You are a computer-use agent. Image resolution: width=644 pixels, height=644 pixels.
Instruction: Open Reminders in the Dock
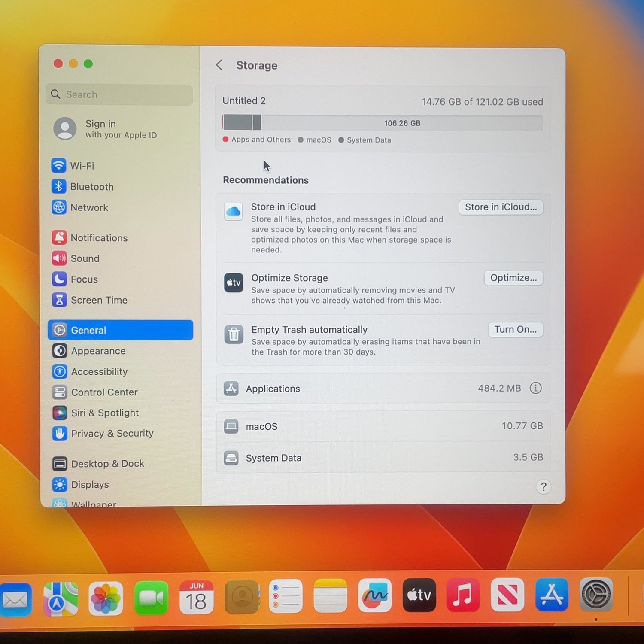click(286, 596)
